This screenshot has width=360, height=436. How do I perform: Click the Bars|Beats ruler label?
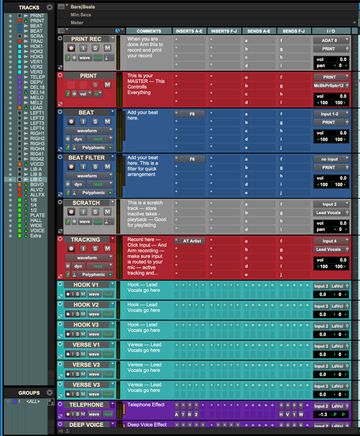click(83, 7)
